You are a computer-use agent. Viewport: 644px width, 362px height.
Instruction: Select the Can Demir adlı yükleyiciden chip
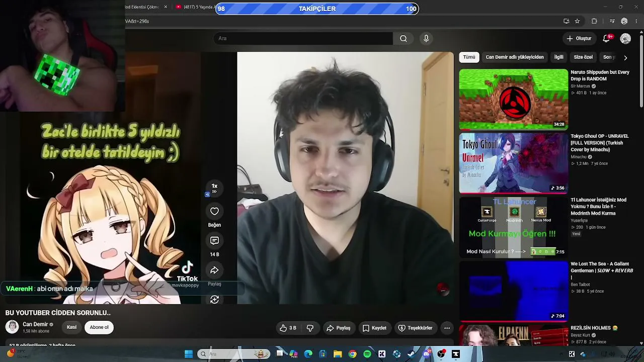(x=515, y=57)
